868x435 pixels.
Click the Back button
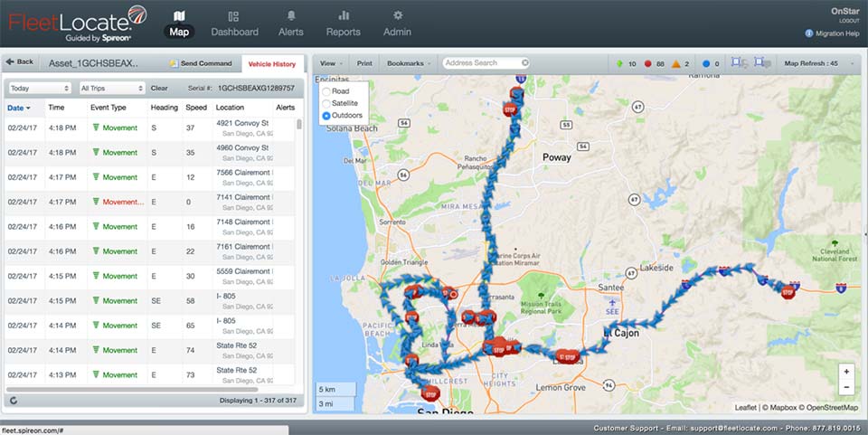click(20, 62)
